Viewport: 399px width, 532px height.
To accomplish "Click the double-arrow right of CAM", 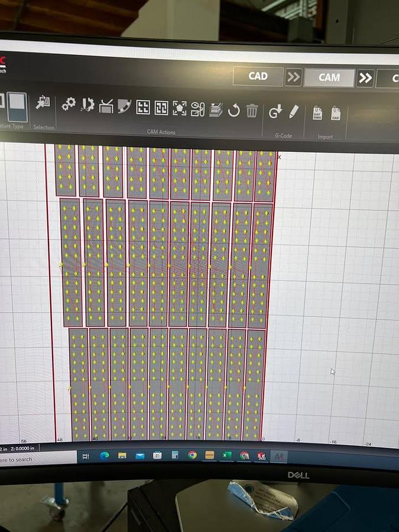I will click(x=365, y=78).
